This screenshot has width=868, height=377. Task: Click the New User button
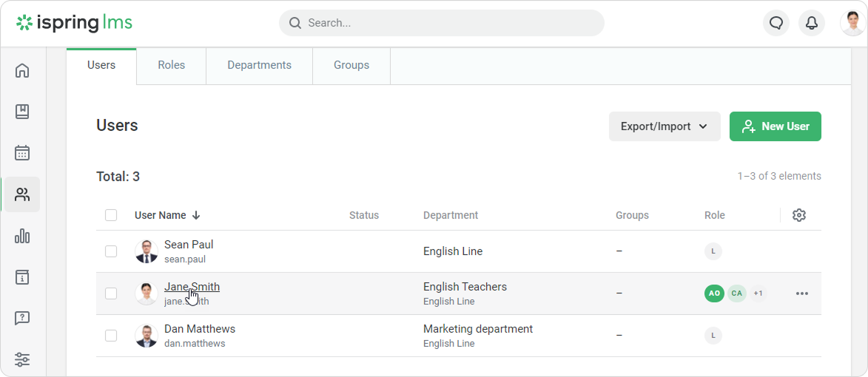click(776, 126)
